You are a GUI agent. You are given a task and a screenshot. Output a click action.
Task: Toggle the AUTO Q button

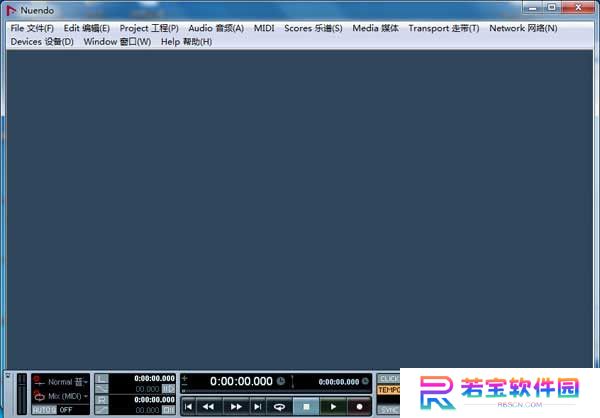(x=44, y=410)
